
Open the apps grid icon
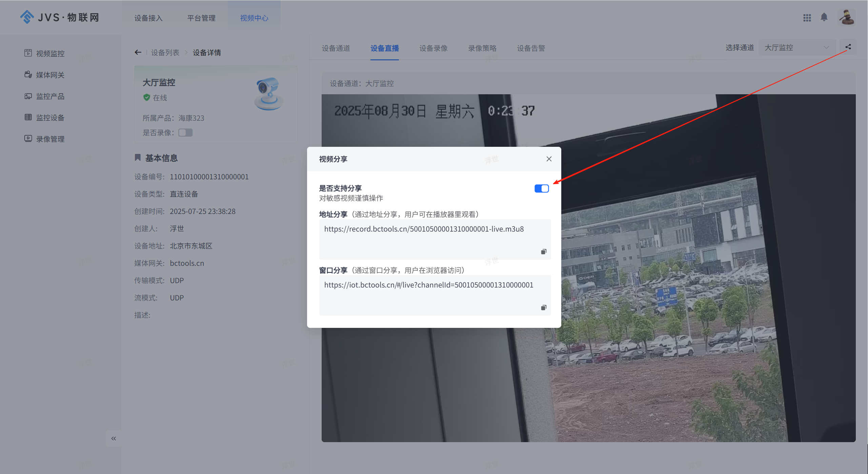807,18
